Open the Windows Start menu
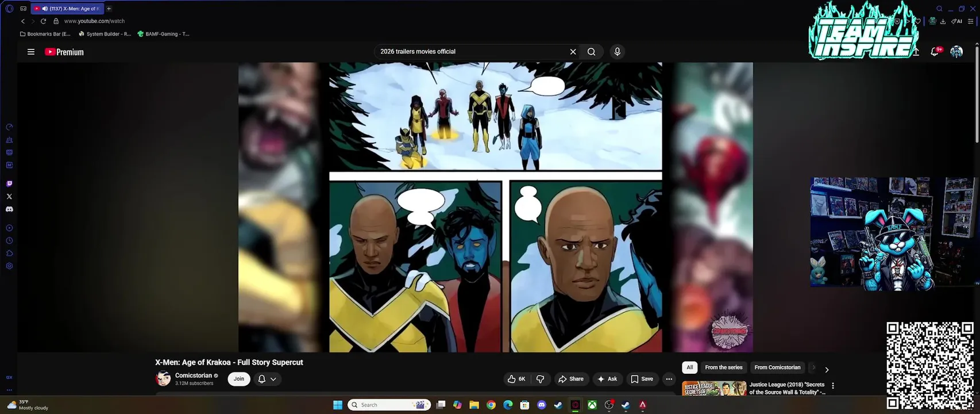This screenshot has height=414, width=980. (338, 405)
